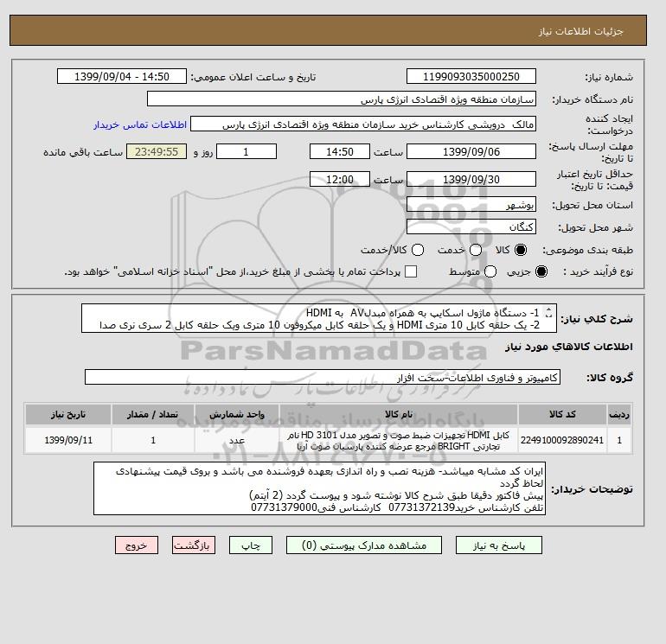Viewport: 666px width, 644px height.
Task: Click the need date cell 1399/09/11
Action: point(68,440)
